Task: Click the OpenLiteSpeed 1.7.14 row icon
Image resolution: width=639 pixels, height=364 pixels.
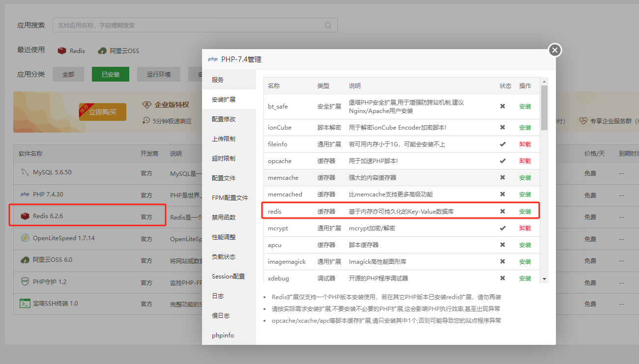Action: [25, 238]
